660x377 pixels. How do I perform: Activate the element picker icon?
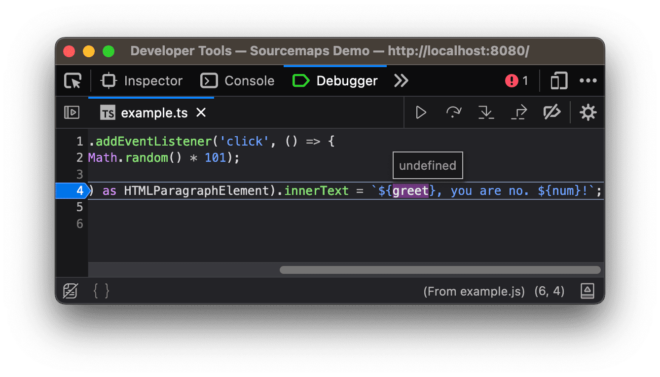point(73,81)
